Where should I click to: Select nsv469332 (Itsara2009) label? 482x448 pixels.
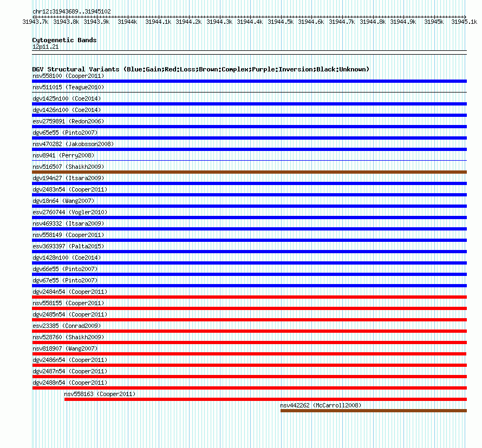tap(68, 223)
